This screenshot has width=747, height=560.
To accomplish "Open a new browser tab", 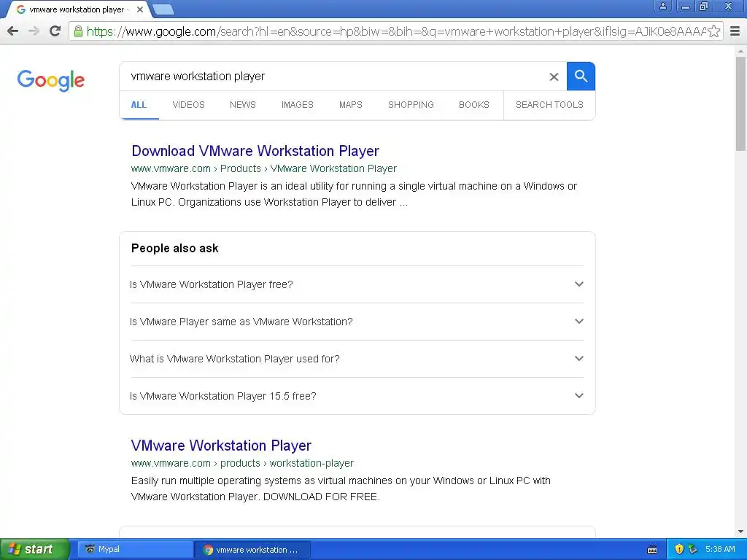I will pos(163,9).
